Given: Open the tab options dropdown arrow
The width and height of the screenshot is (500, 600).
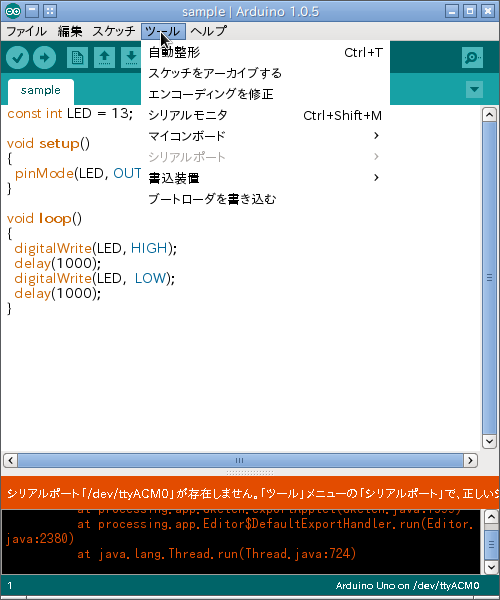Looking at the screenshot, I should click(x=474, y=90).
